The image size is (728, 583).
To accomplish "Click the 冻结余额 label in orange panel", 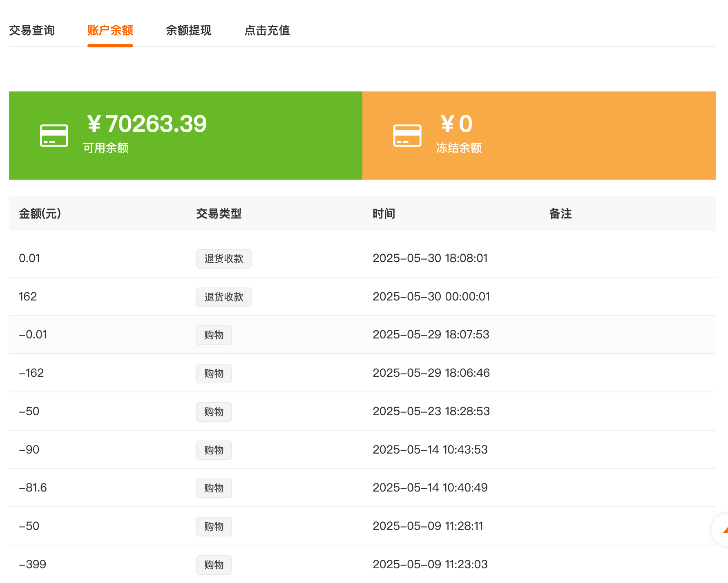I will (459, 148).
